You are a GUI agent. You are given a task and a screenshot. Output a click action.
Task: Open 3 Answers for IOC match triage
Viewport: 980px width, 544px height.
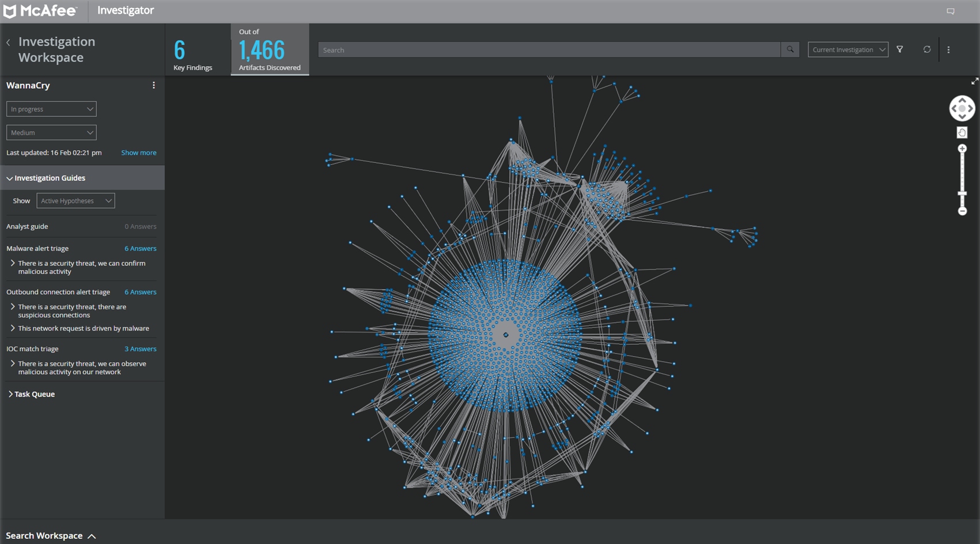(140, 349)
